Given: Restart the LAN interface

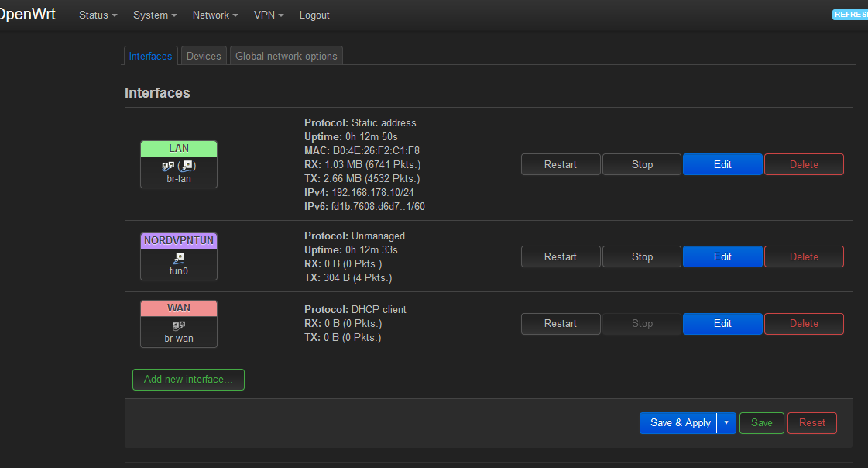Looking at the screenshot, I should point(561,164).
